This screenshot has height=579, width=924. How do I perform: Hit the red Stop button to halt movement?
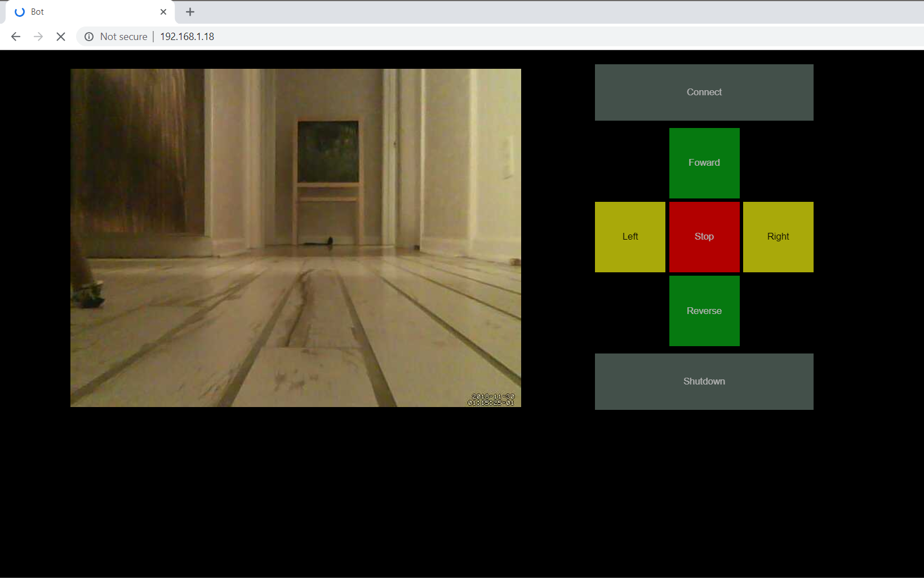click(x=704, y=236)
